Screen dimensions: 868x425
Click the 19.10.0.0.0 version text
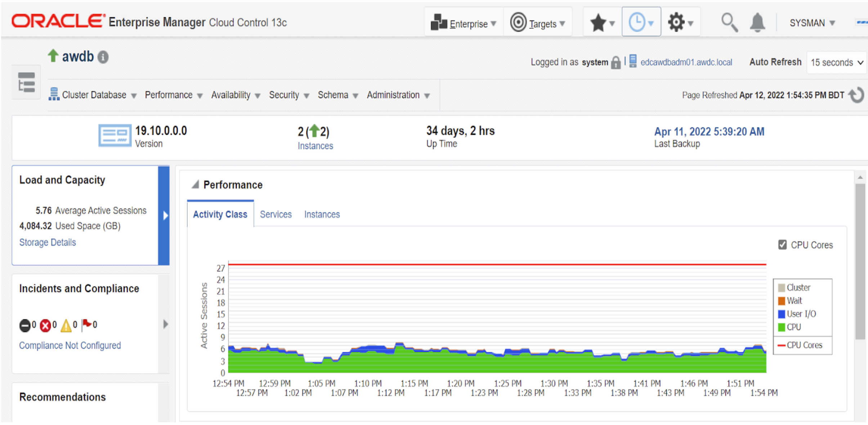pyautogui.click(x=161, y=131)
